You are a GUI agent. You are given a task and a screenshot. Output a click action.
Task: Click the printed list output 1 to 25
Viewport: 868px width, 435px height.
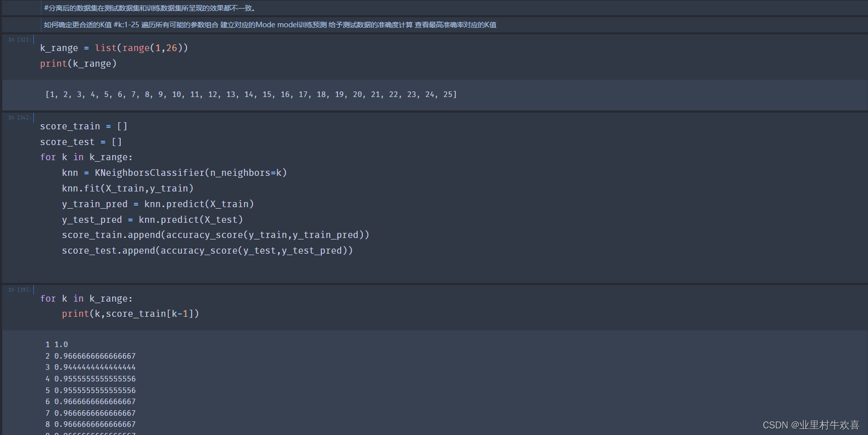point(251,94)
